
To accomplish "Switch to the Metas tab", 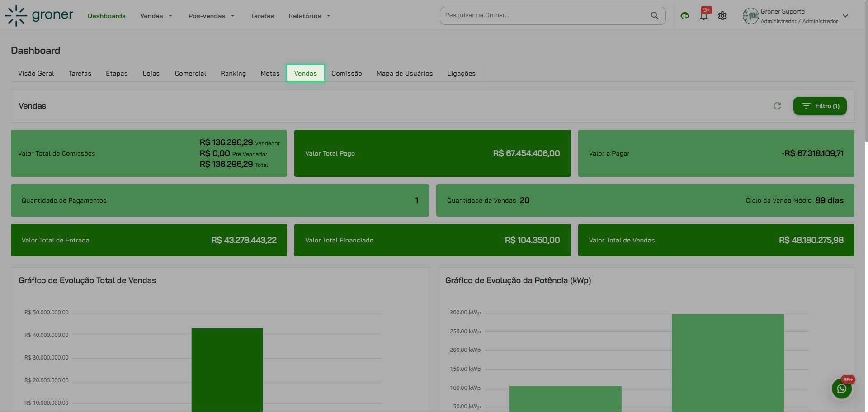I will coord(270,73).
